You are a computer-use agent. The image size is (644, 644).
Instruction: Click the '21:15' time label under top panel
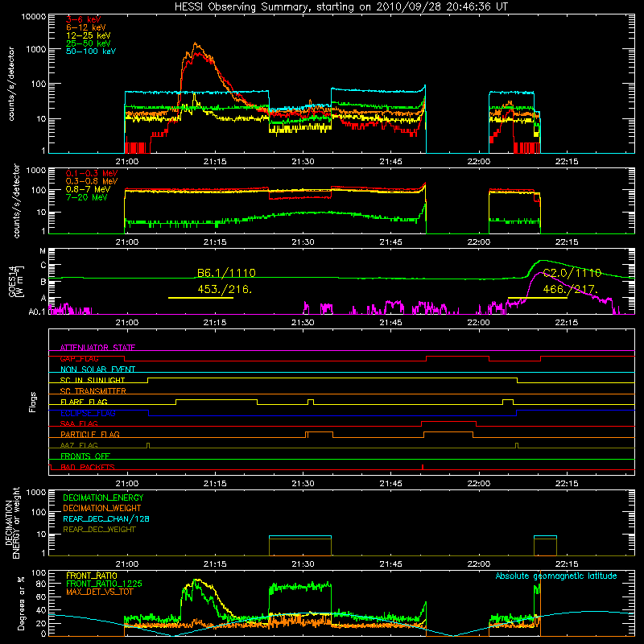pyautogui.click(x=215, y=162)
